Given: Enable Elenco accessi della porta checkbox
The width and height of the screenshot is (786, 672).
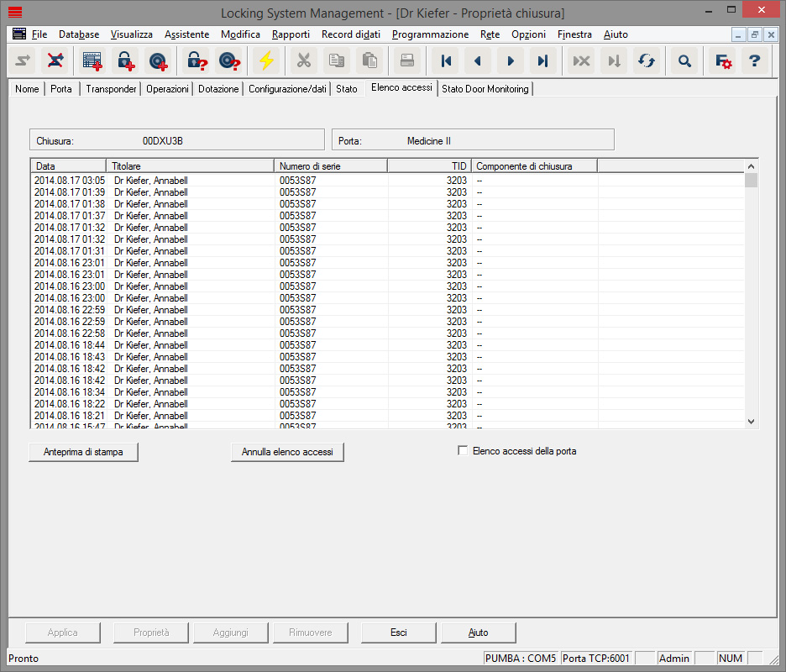Looking at the screenshot, I should point(463,451).
